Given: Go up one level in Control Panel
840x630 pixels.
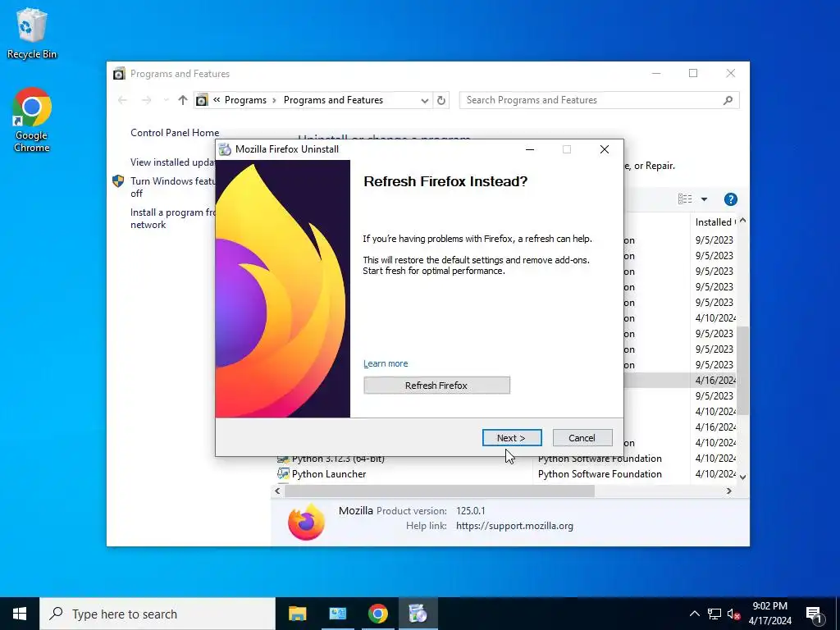Looking at the screenshot, I should click(x=183, y=100).
